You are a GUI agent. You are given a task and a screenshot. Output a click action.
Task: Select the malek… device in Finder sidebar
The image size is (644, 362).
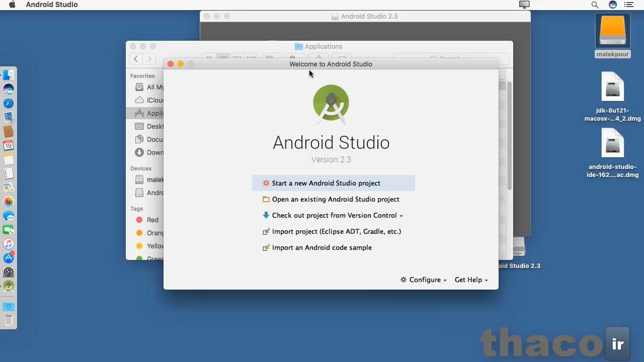149,179
